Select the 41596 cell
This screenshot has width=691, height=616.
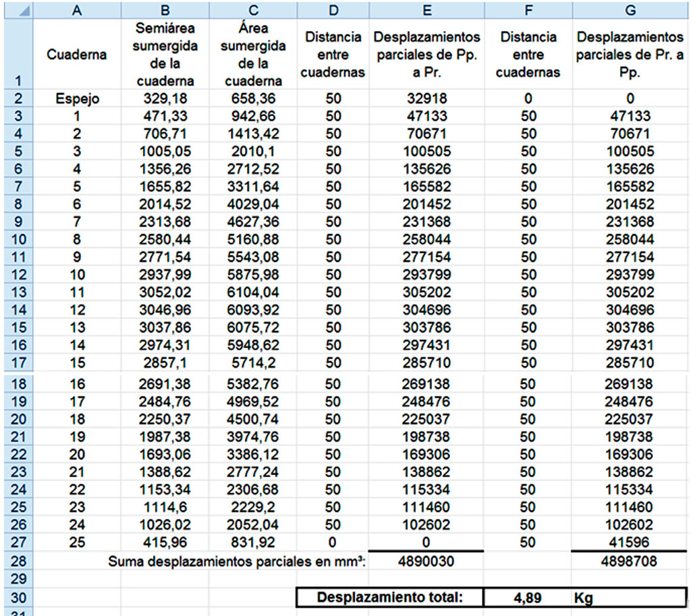tap(630, 542)
